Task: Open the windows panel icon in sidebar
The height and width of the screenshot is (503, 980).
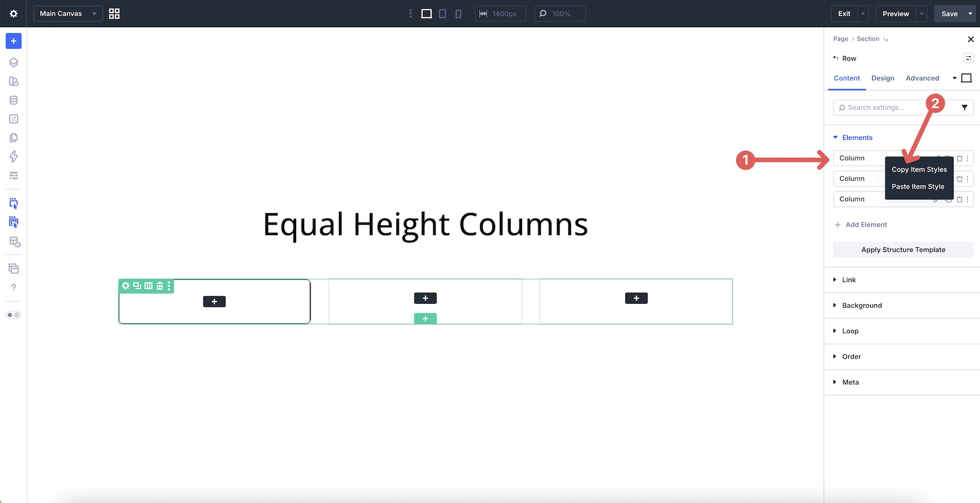Action: (14, 268)
